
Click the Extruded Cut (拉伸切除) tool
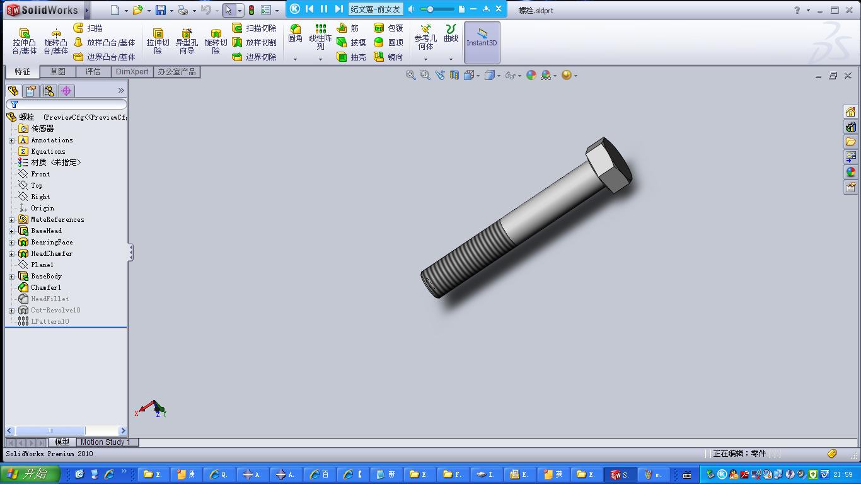click(158, 42)
